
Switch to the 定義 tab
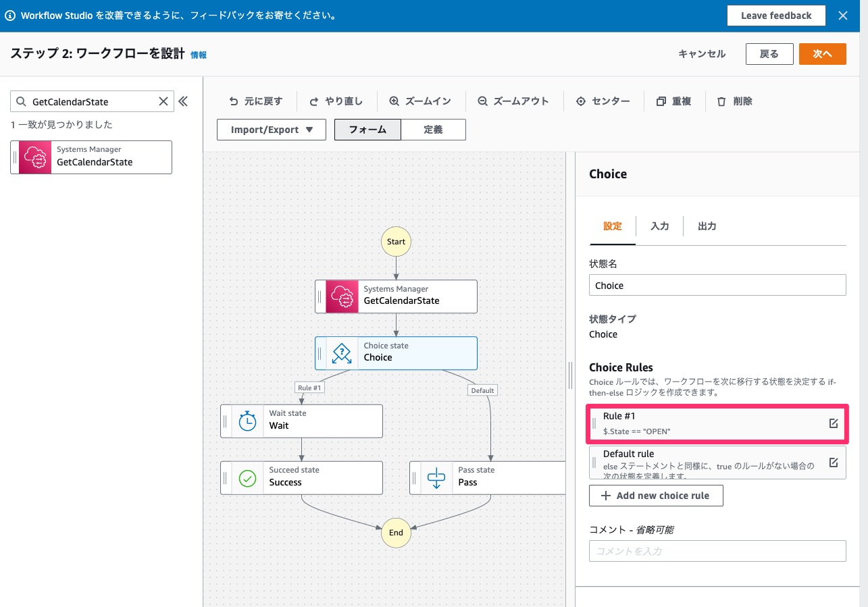tap(433, 129)
